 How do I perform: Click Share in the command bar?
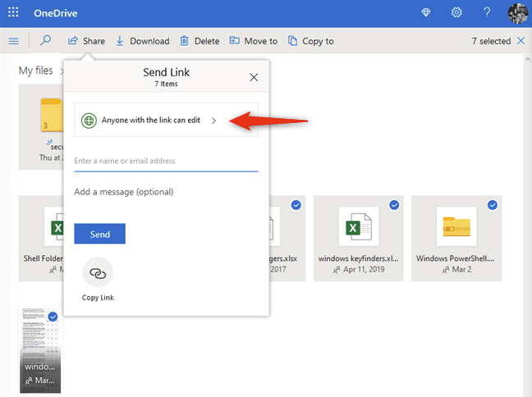(x=86, y=41)
